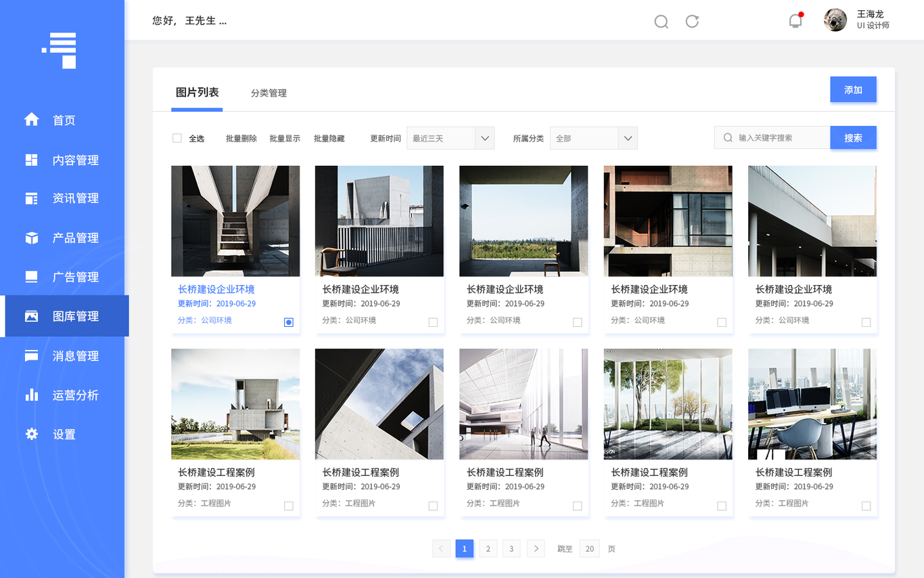Switch to the 图片列表 tab

(197, 92)
